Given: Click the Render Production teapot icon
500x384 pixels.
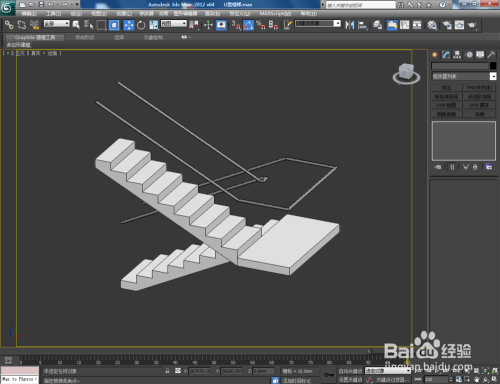Looking at the screenshot, I should (472, 25).
